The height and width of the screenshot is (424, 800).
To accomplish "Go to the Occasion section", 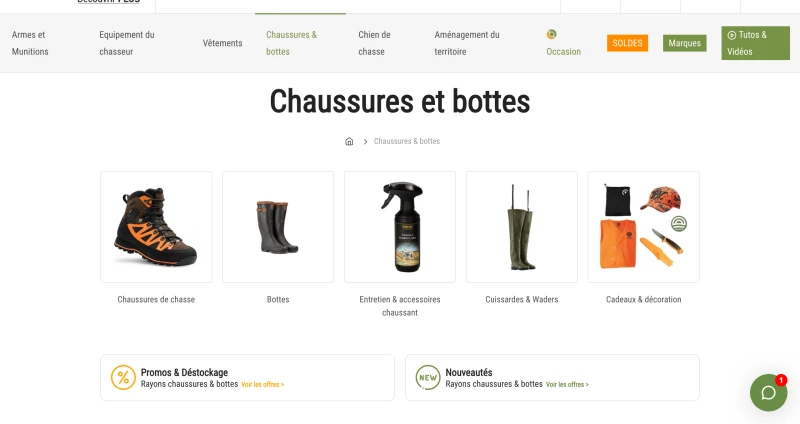I will coord(563,52).
